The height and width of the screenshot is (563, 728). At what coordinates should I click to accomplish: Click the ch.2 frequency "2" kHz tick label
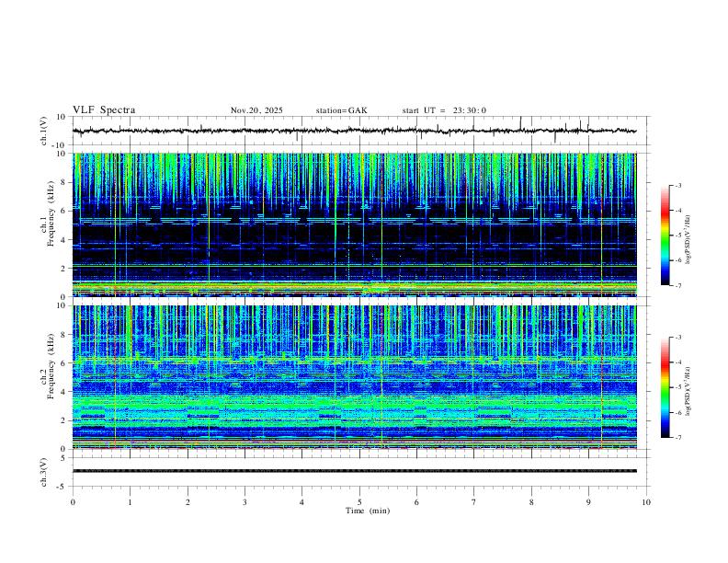(x=64, y=420)
